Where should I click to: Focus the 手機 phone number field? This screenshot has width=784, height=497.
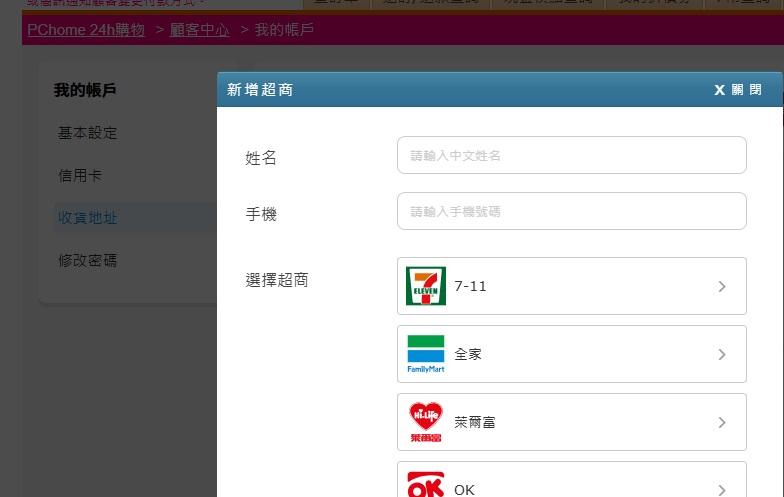(572, 211)
